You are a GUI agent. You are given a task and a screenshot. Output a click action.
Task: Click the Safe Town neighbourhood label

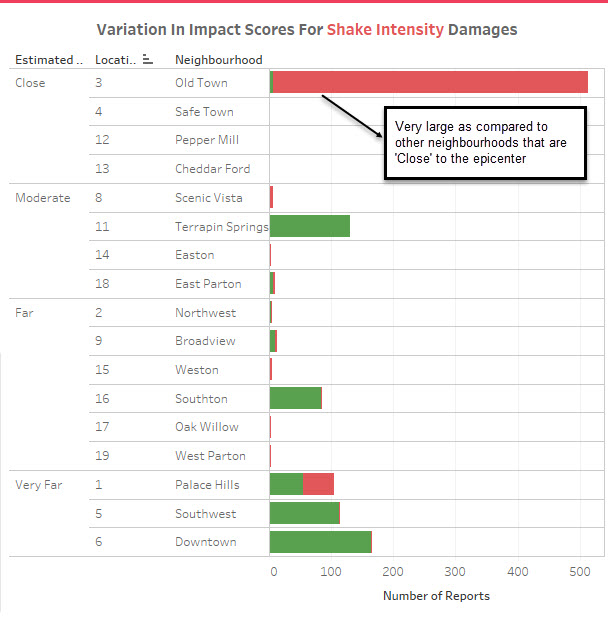click(204, 112)
